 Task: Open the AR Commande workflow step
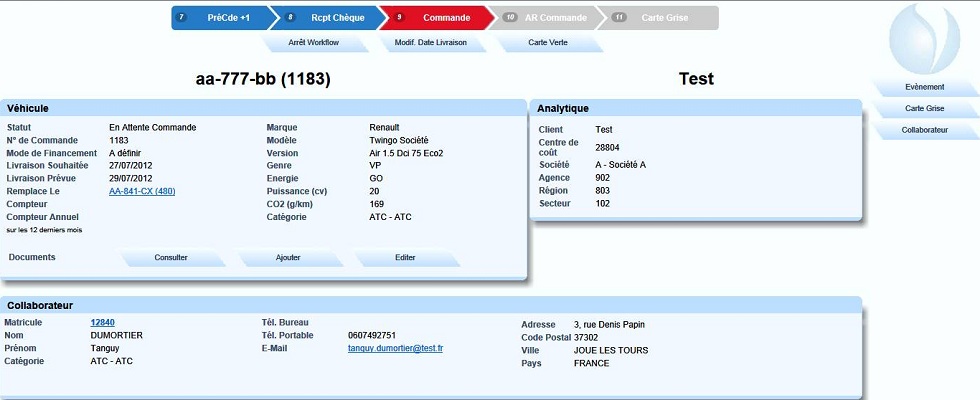(546, 18)
